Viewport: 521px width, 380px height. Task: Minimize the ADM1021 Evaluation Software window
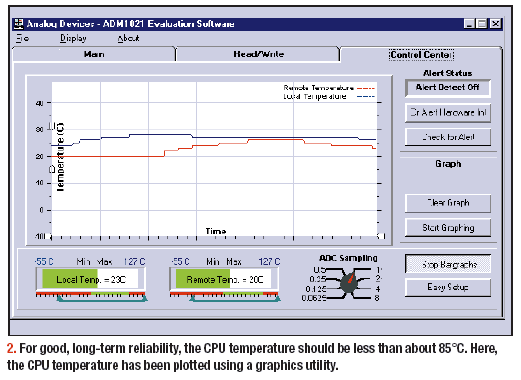point(469,24)
